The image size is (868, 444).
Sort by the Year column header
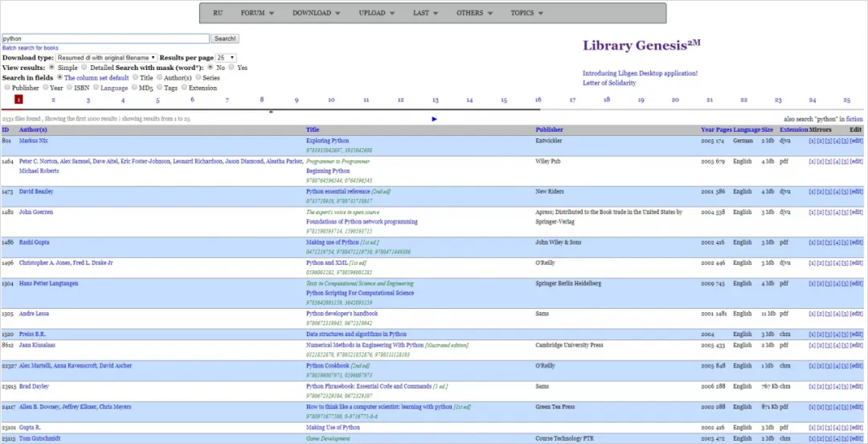coord(707,129)
